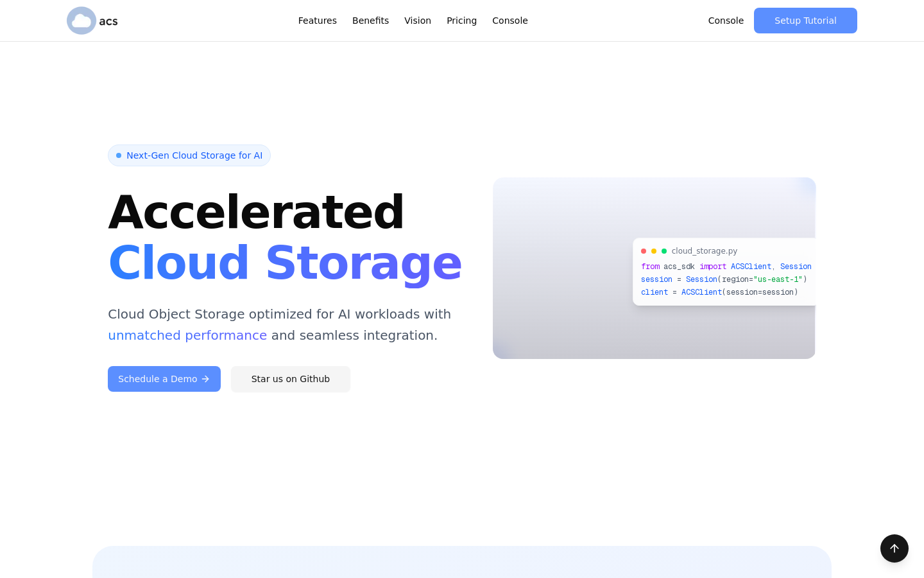
Task: Click the 'client = ACSClient' code line
Action: pos(719,292)
